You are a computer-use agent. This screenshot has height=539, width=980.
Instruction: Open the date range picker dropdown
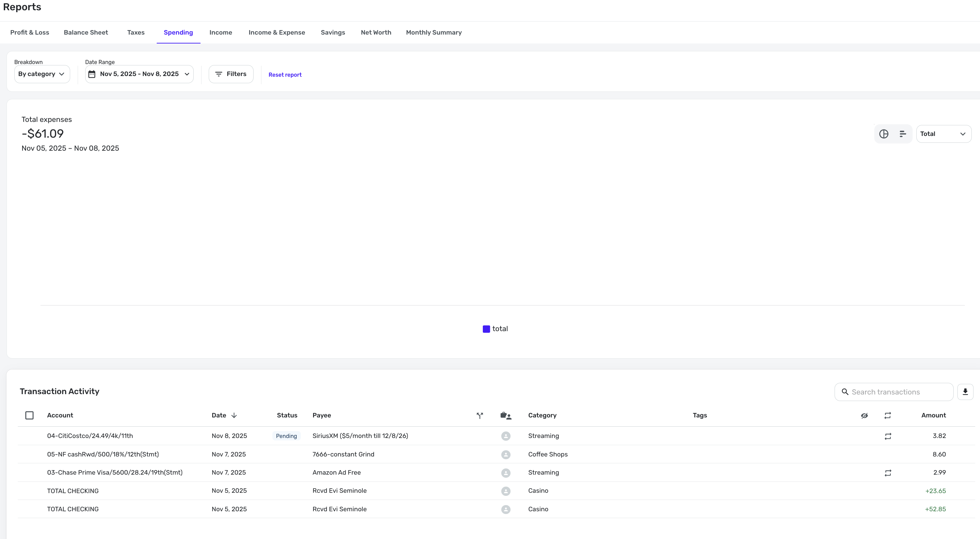point(139,74)
